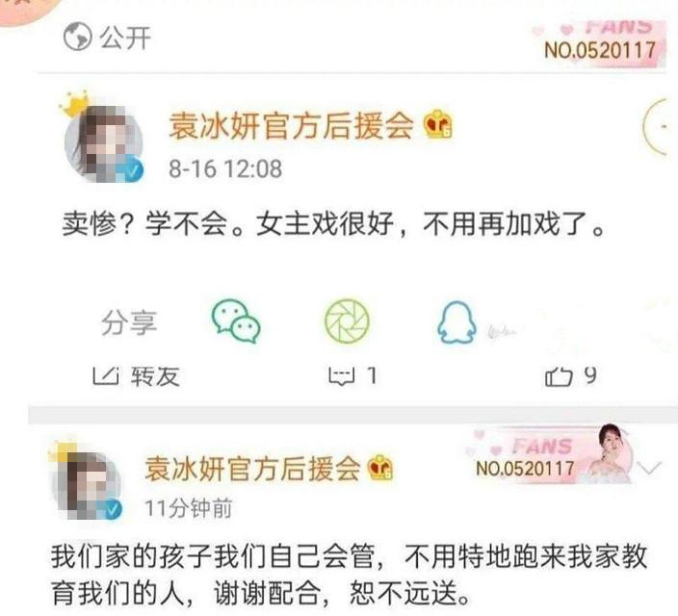
Task: Open the first 袁冰妍官方后援会 profile name
Action: pyautogui.click(x=291, y=125)
